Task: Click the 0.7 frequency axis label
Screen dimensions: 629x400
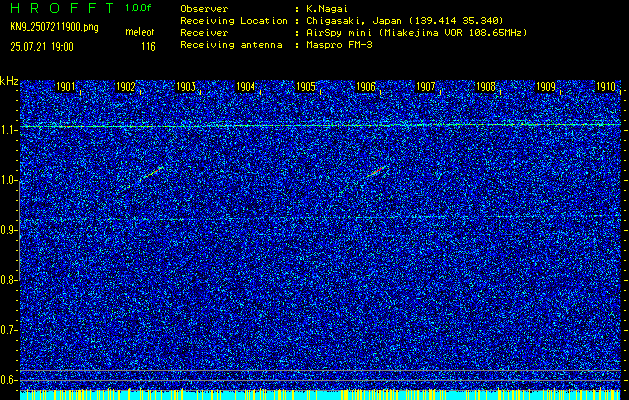Action: [8, 330]
